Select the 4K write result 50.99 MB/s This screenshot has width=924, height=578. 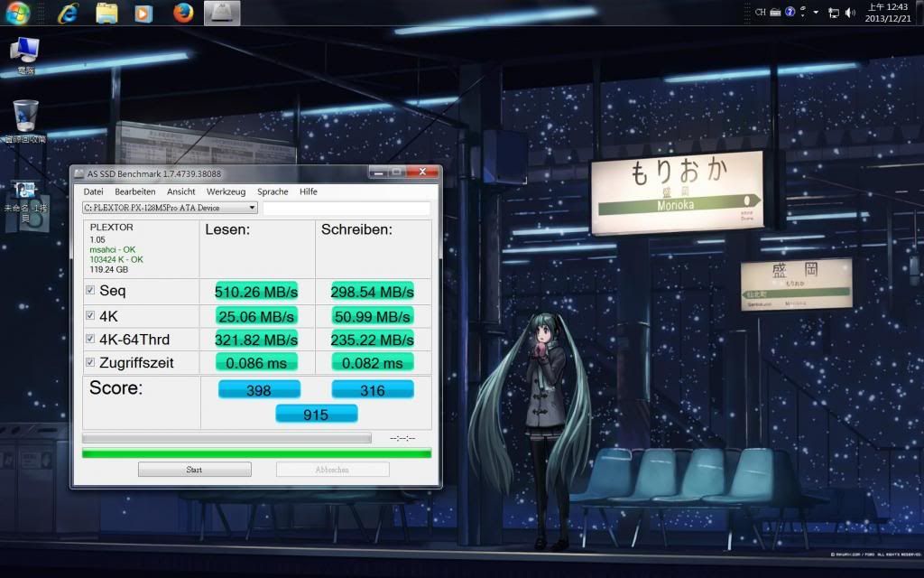tap(373, 317)
